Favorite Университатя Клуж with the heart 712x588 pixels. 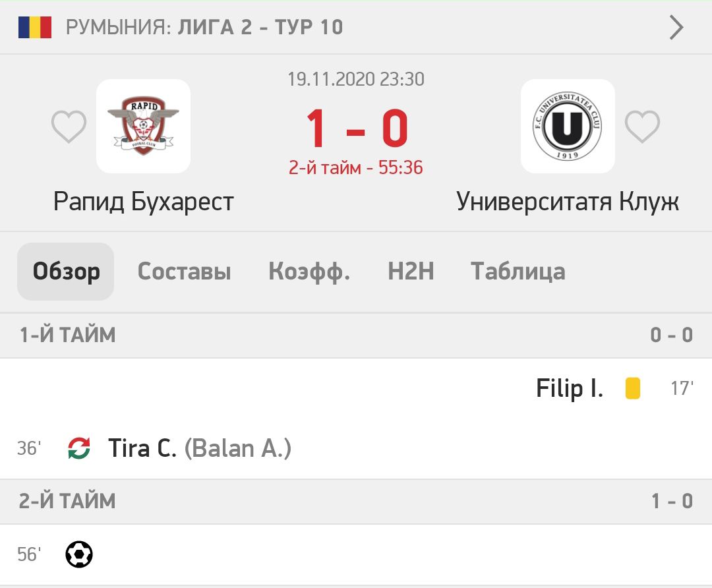point(642,127)
